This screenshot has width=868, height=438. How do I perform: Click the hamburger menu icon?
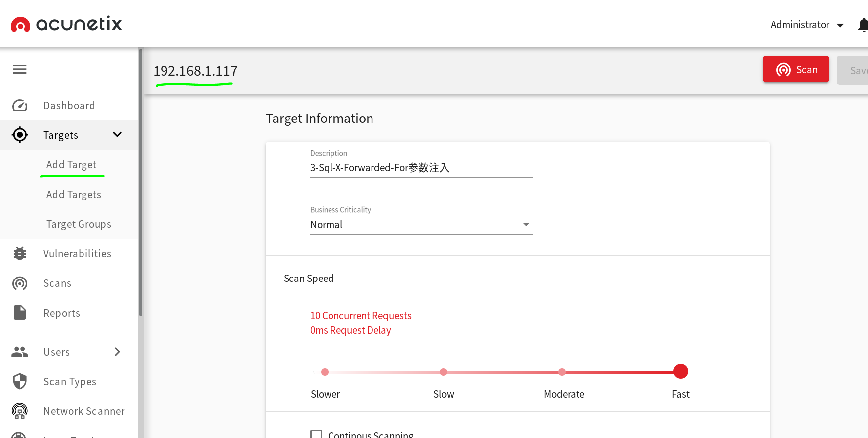[20, 69]
